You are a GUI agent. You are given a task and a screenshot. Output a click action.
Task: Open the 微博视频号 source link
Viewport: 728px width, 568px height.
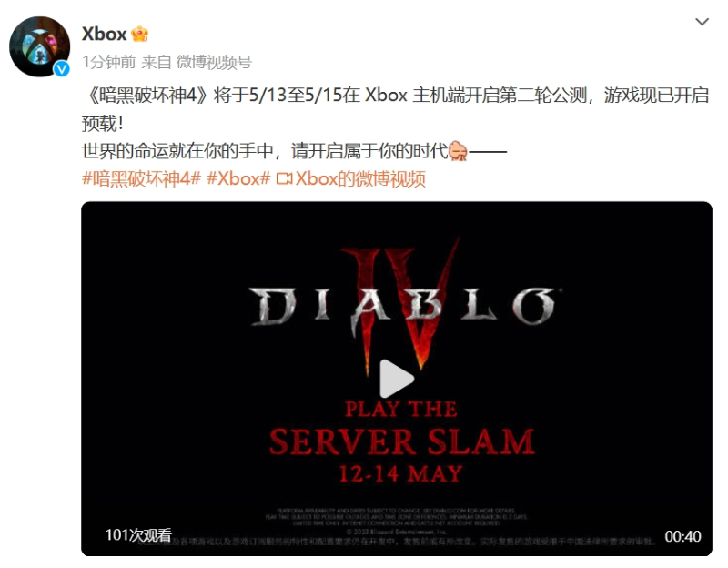click(x=214, y=62)
